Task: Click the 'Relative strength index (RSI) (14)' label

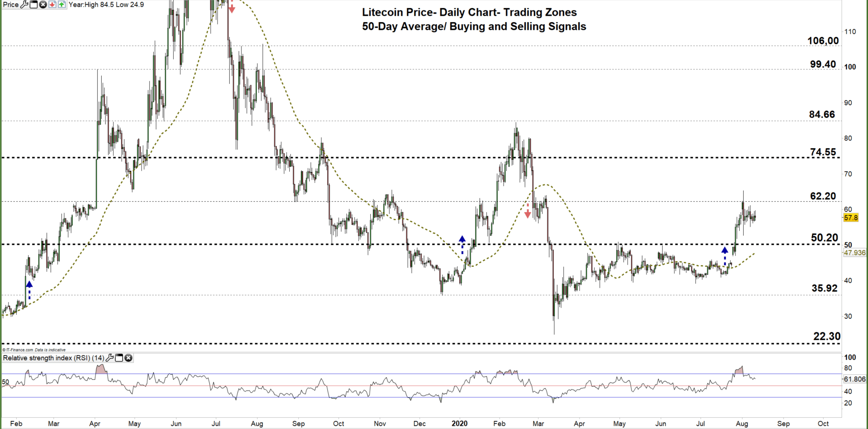Action: point(54,358)
